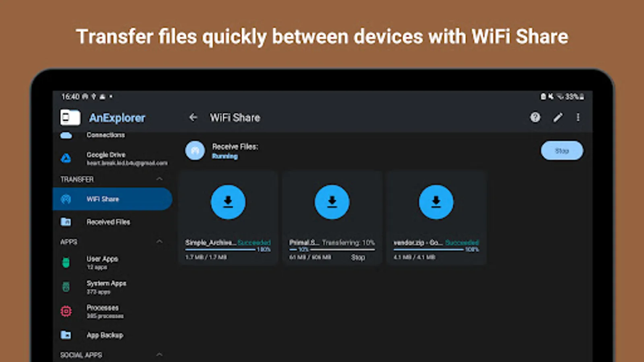Click the Succeeded status on vendor.zip card

(x=462, y=243)
